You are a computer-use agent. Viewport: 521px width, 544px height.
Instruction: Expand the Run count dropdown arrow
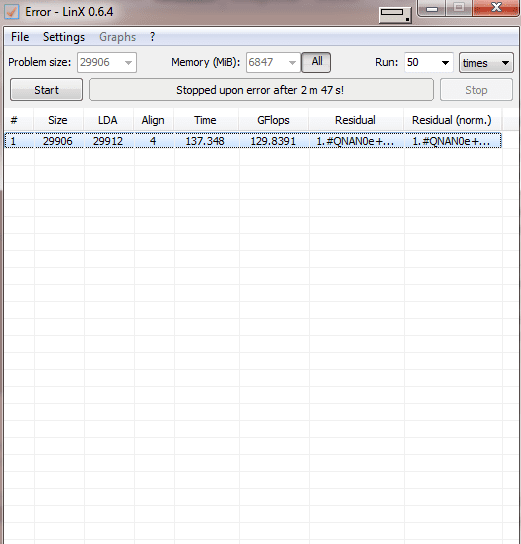(x=445, y=63)
